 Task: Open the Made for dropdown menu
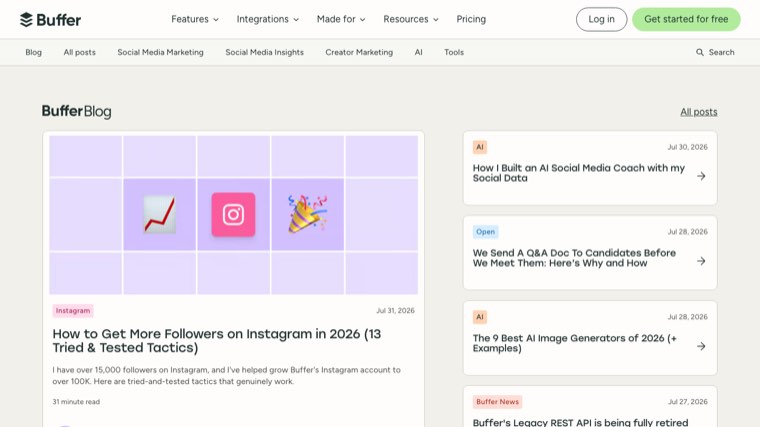click(x=341, y=19)
